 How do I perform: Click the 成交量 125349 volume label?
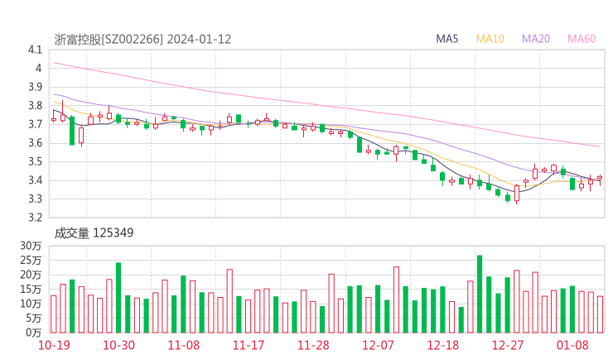point(94,233)
